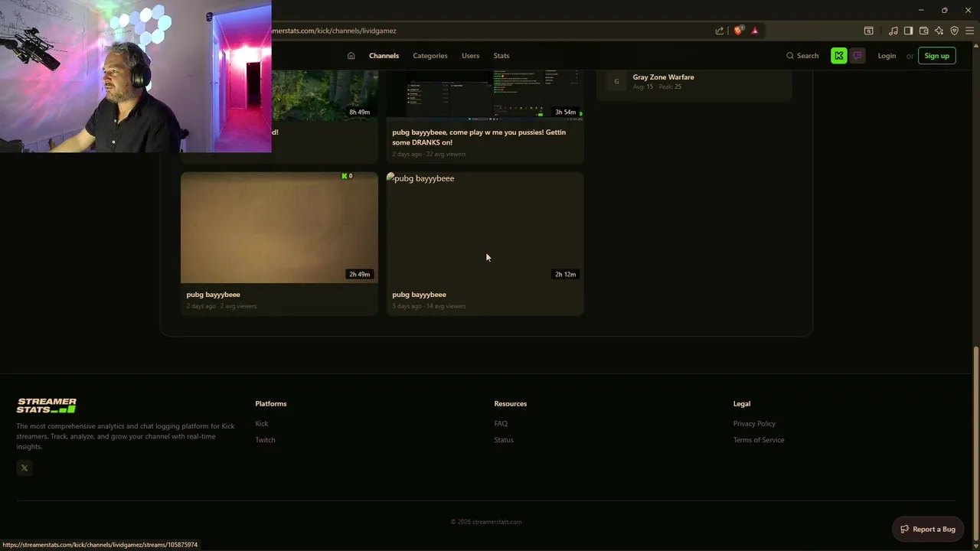Open the Brave Shields lion icon
Screen dimensions: 980x551
click(x=738, y=31)
